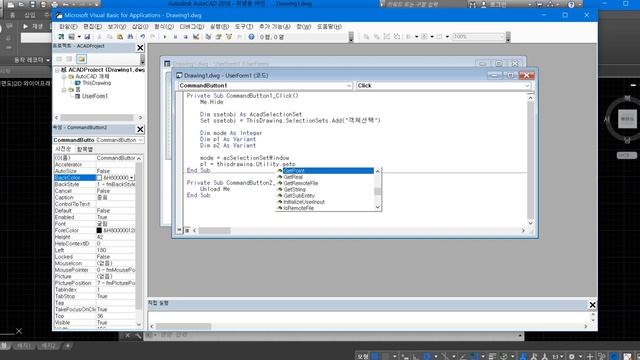This screenshot has height=360, width=640.
Task: Open the Insert menu
Action: point(140,27)
